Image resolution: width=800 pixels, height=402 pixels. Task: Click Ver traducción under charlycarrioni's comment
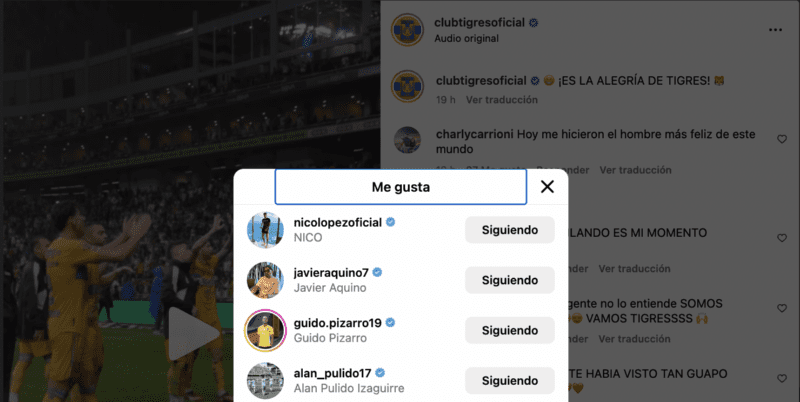[x=635, y=170]
